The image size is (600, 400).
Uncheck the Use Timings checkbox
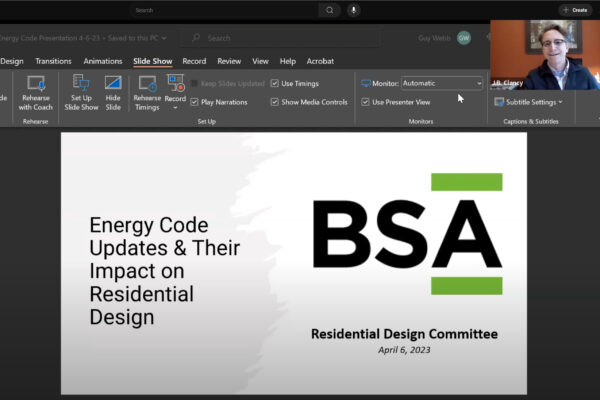tap(275, 83)
